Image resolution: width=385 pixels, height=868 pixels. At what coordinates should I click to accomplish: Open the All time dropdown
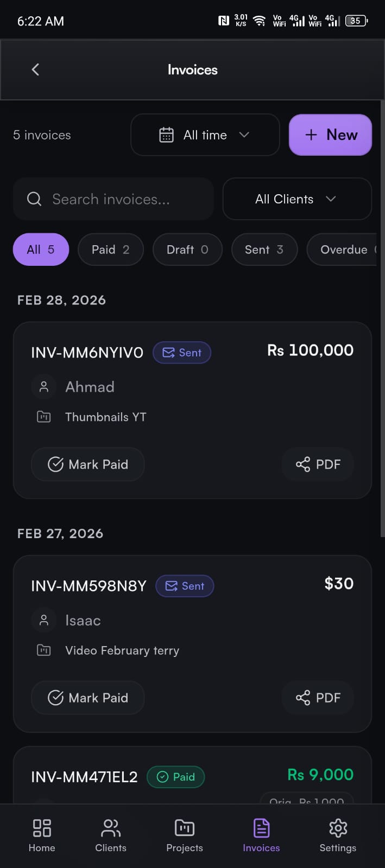[205, 135]
